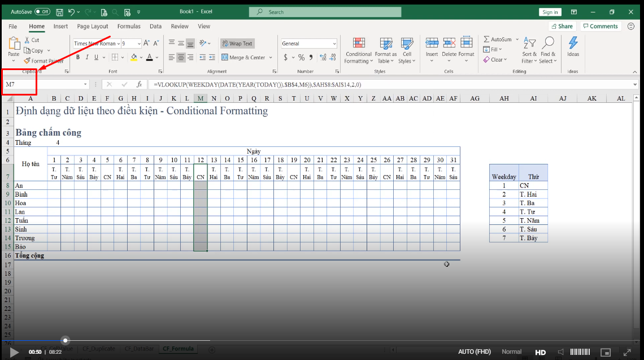Click the Format Painter tool

pos(43,61)
